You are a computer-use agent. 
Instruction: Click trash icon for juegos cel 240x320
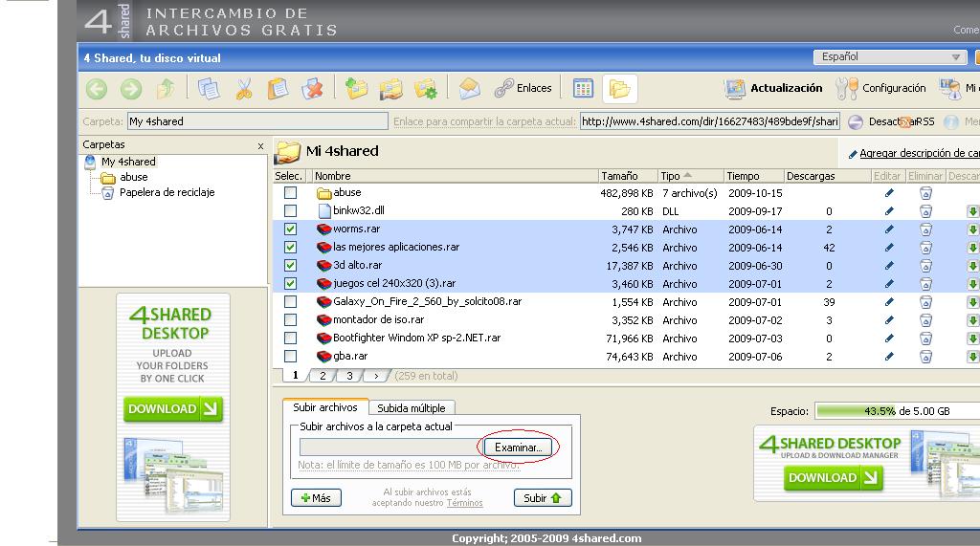click(x=926, y=284)
